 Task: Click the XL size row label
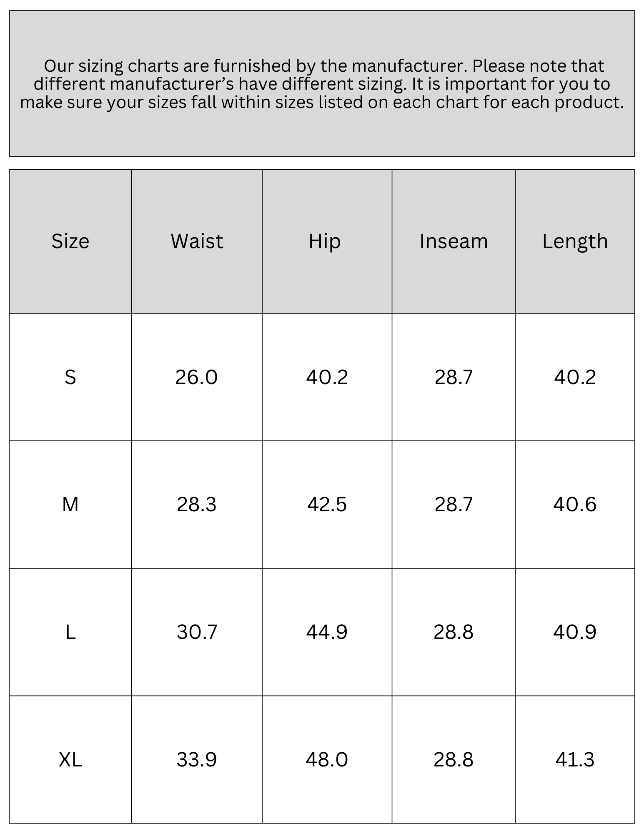point(70,759)
